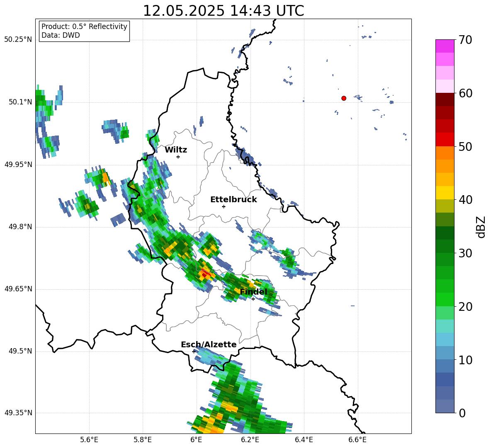The height and width of the screenshot is (448, 491).
Task: Click the 'Data: DWD' source text
Action: pyautogui.click(x=61, y=35)
